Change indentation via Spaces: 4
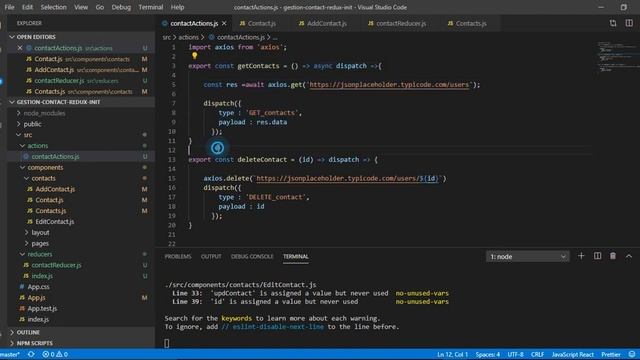 pyautogui.click(x=488, y=354)
